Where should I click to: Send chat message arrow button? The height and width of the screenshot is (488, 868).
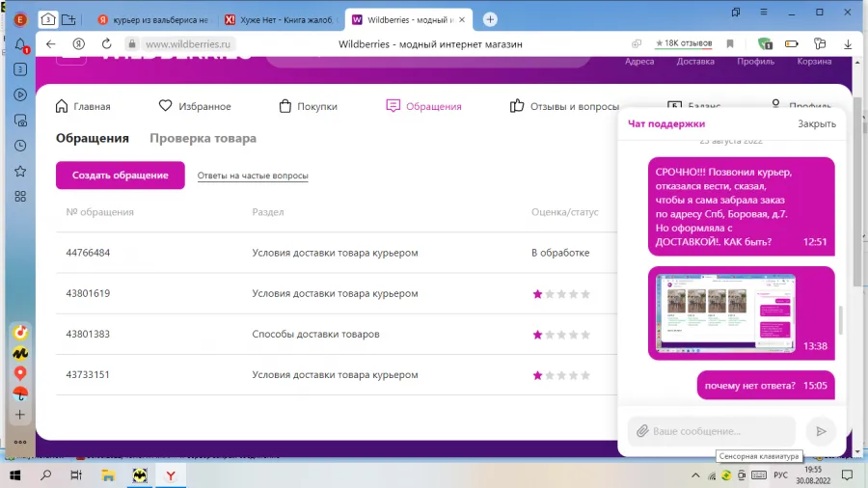click(x=821, y=431)
